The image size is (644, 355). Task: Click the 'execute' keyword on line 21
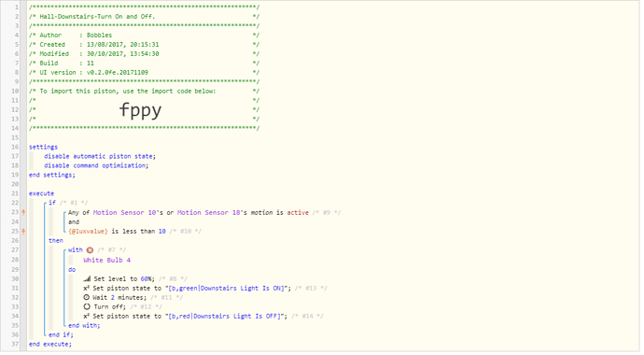click(x=41, y=193)
